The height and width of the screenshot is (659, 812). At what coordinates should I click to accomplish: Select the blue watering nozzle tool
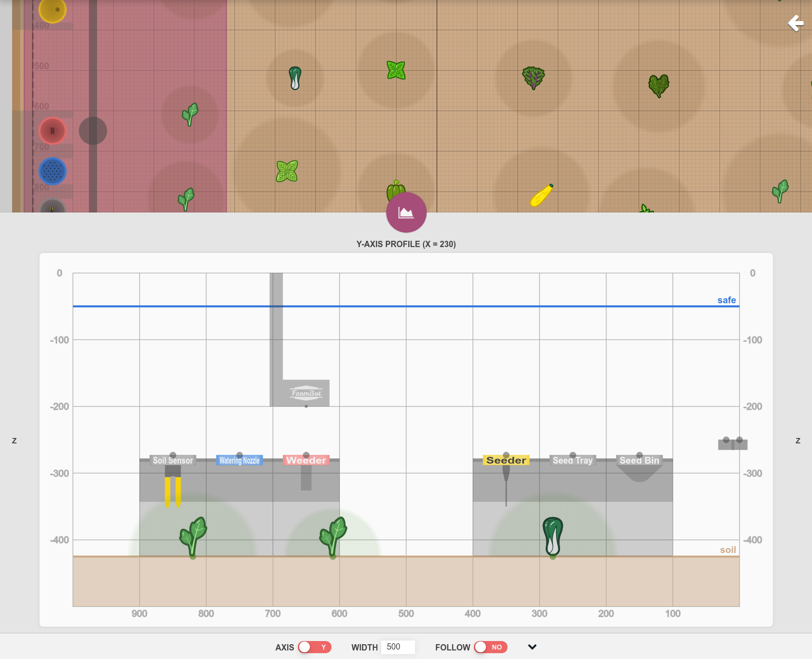pyautogui.click(x=53, y=171)
